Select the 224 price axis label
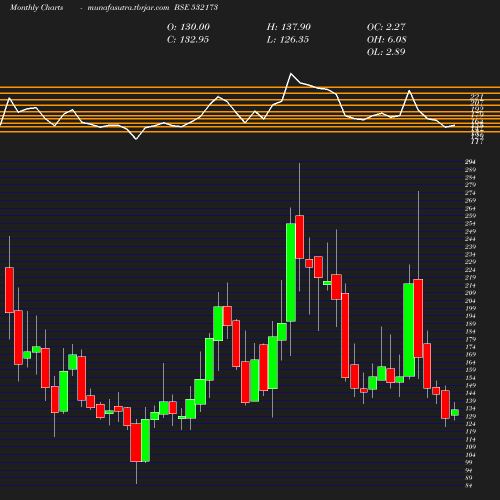500x500 pixels. [470, 270]
